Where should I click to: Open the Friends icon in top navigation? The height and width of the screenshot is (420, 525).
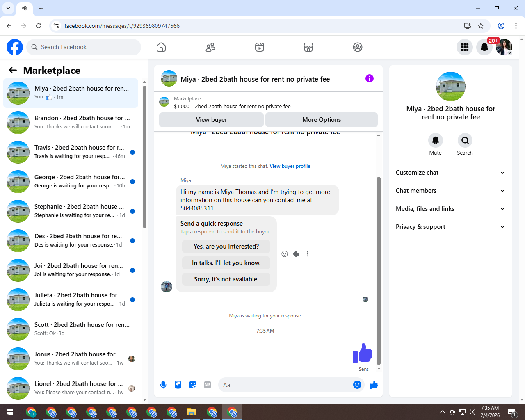click(210, 47)
